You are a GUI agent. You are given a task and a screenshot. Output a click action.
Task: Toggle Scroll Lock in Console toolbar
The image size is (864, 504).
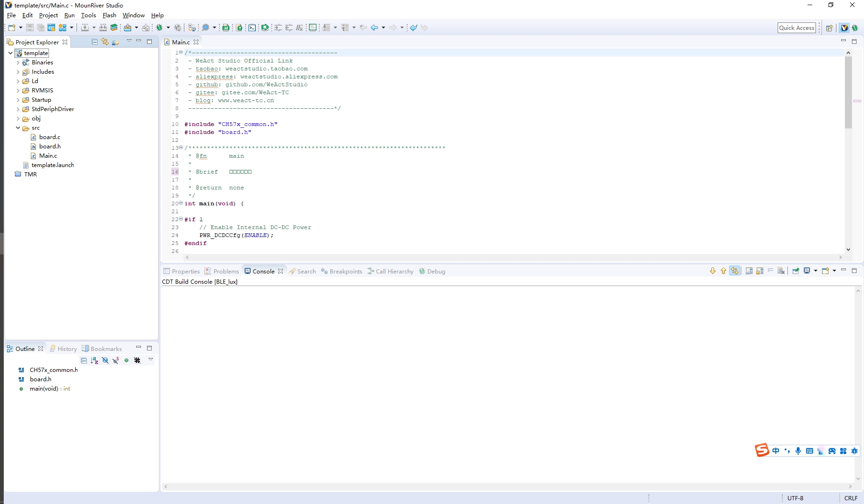click(759, 271)
